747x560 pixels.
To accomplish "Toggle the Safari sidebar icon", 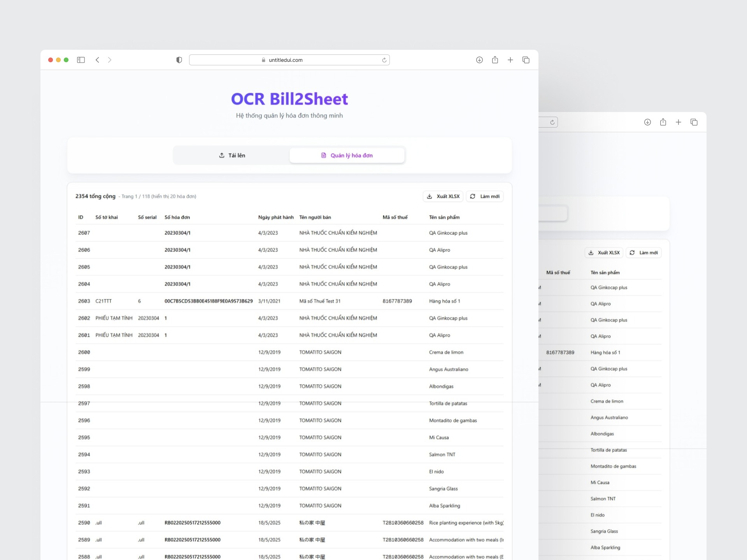I will pos(81,60).
